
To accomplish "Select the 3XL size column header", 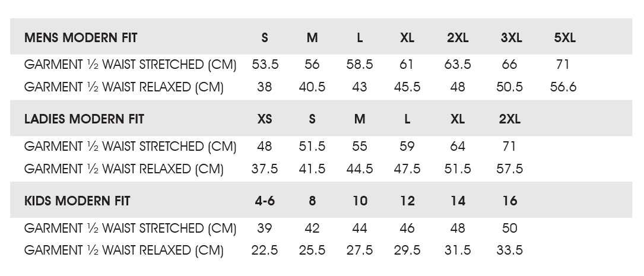I will pyautogui.click(x=511, y=38).
